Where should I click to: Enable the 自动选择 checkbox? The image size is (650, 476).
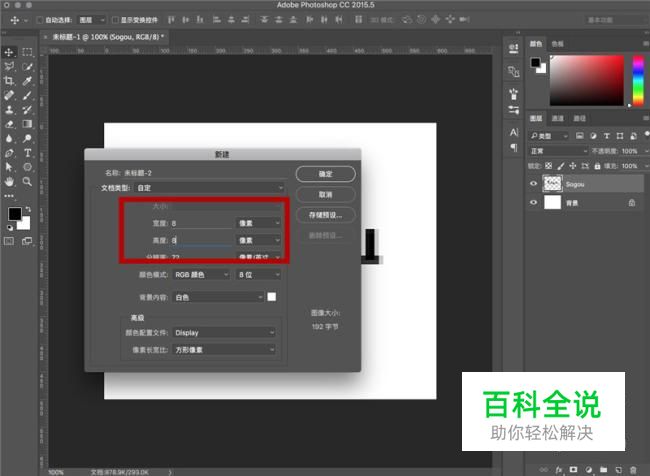coord(40,20)
